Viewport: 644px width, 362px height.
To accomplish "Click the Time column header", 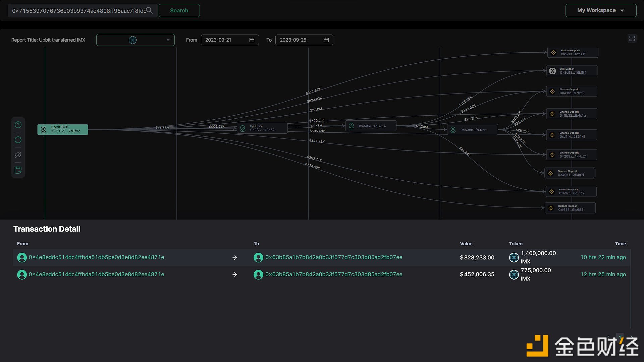I will pyautogui.click(x=620, y=244).
